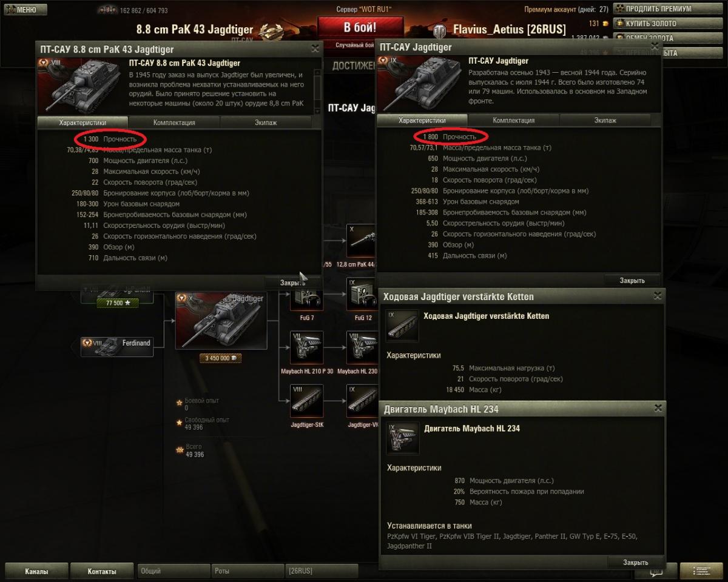Open Экипаж tab in PaK 43 Jagdtiger window

click(x=266, y=122)
